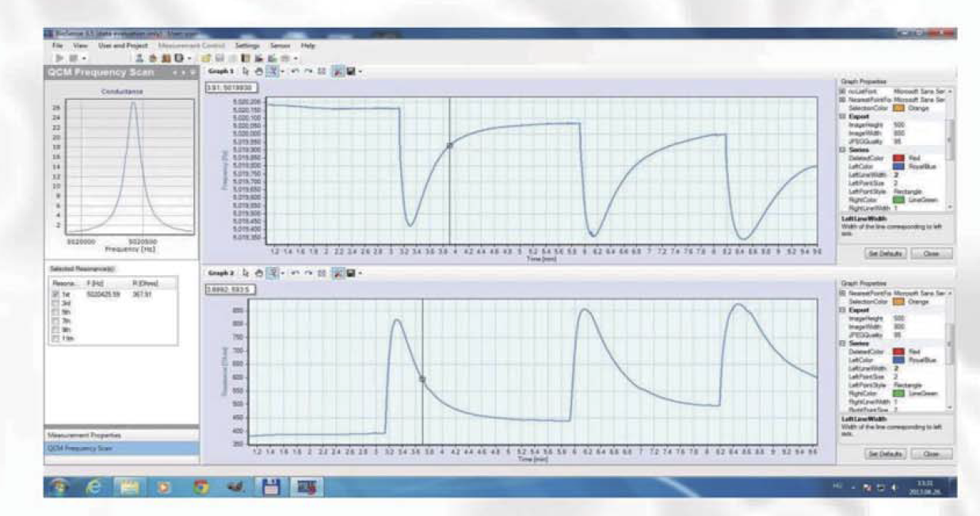Click the open folder icon in main toolbar

pyautogui.click(x=205, y=58)
